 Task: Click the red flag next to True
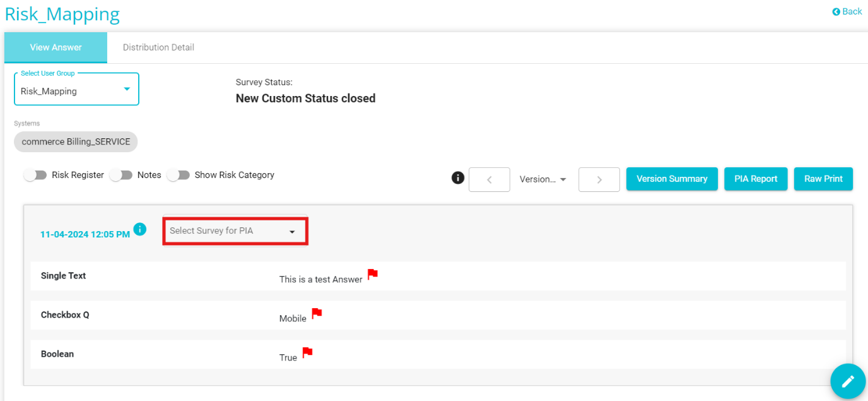click(x=307, y=352)
